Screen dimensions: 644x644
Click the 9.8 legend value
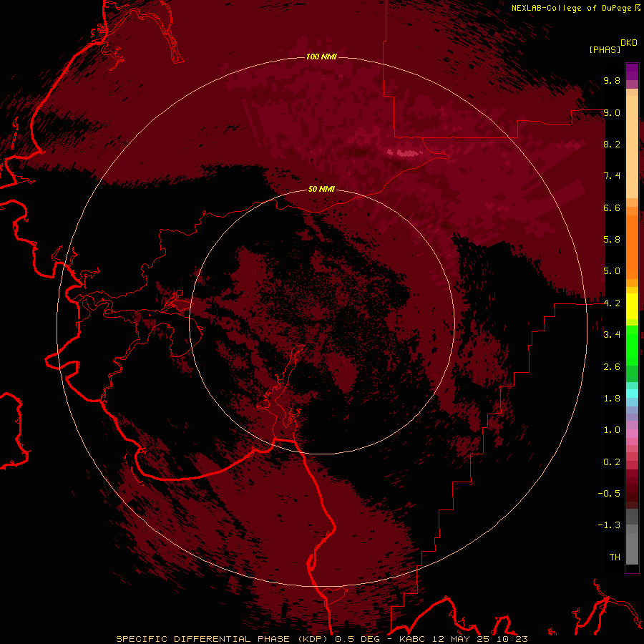coord(612,81)
